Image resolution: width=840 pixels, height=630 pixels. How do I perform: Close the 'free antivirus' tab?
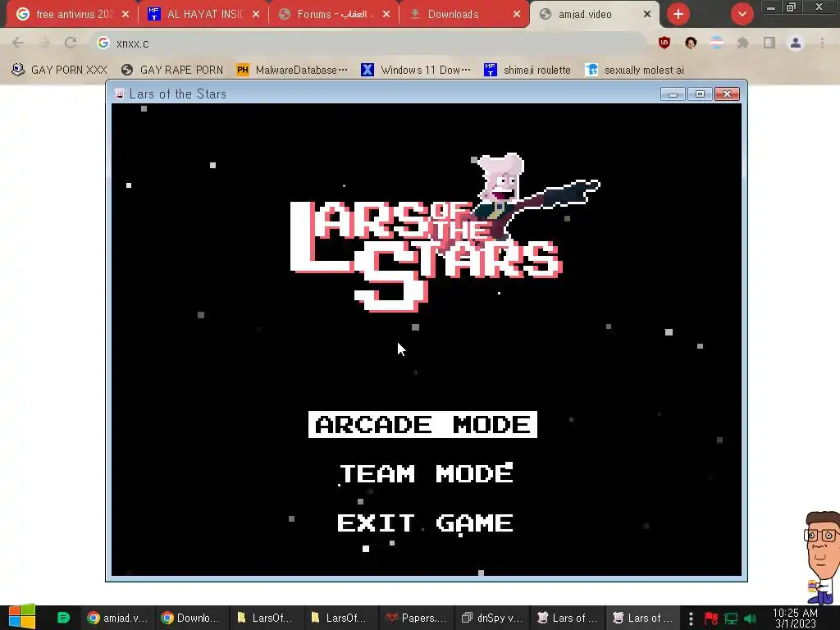point(126,15)
